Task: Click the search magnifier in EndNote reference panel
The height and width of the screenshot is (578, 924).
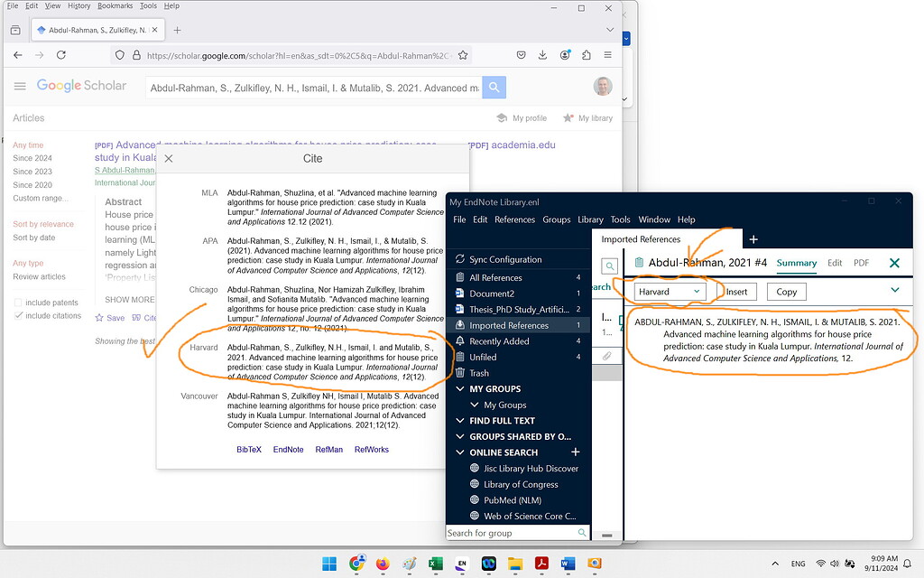Action: tap(610, 266)
